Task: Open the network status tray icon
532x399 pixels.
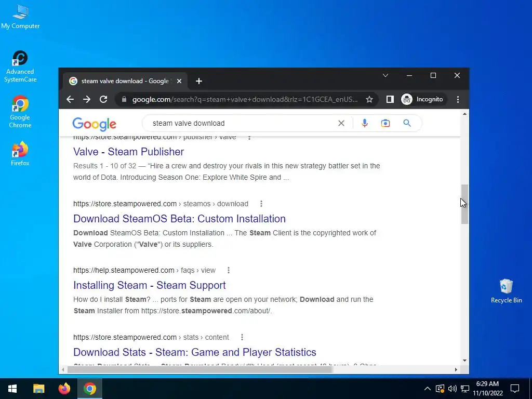Action: point(465,389)
